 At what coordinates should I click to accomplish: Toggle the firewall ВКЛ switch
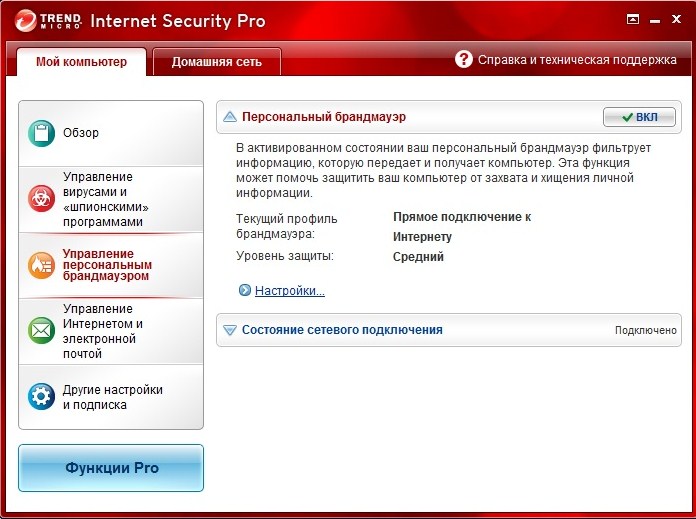click(639, 117)
